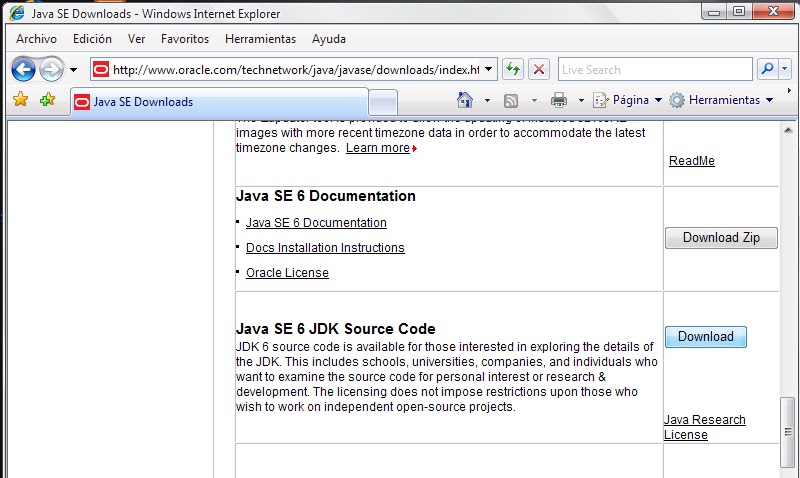This screenshot has height=478, width=800.
Task: Select the Java SE Downloads tab
Action: [x=219, y=102]
